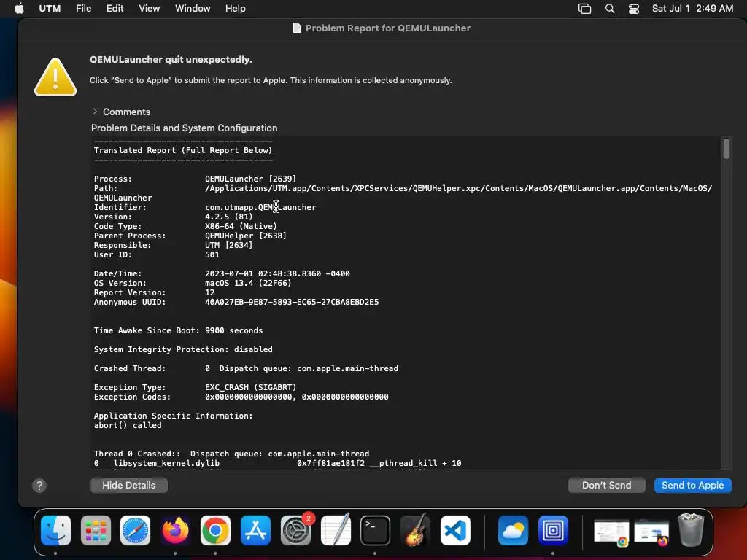747x560 pixels.
Task: Restore the minimized Firefox window thumbnail
Action: coord(651,532)
